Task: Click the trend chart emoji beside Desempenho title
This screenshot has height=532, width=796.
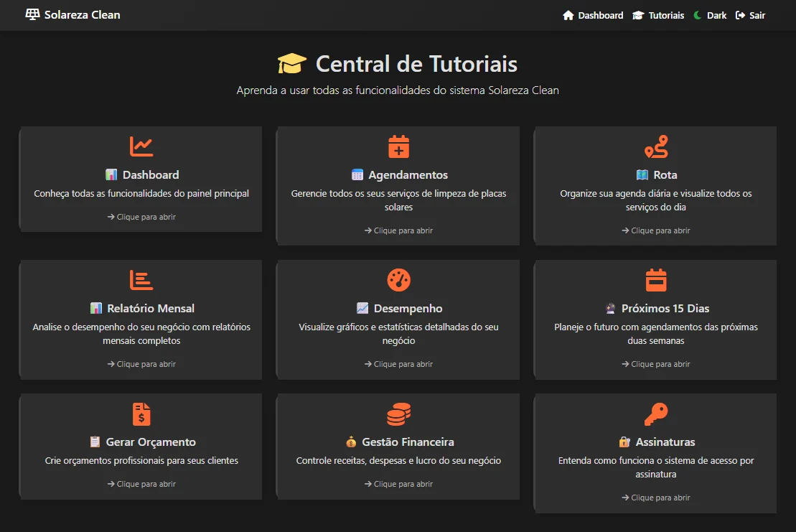Action: pyautogui.click(x=362, y=308)
